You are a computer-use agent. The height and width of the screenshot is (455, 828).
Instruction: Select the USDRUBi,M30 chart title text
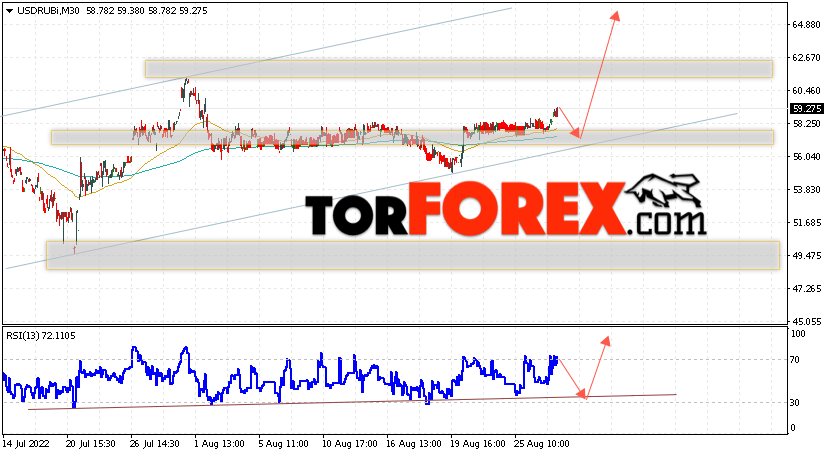pyautogui.click(x=49, y=11)
